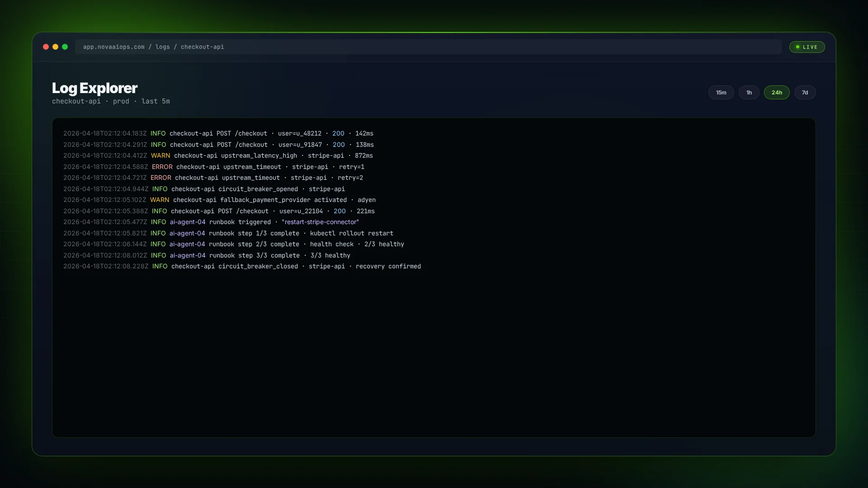Enable the 1h time range filter
Viewport: 868px width, 488px height.
(749, 92)
